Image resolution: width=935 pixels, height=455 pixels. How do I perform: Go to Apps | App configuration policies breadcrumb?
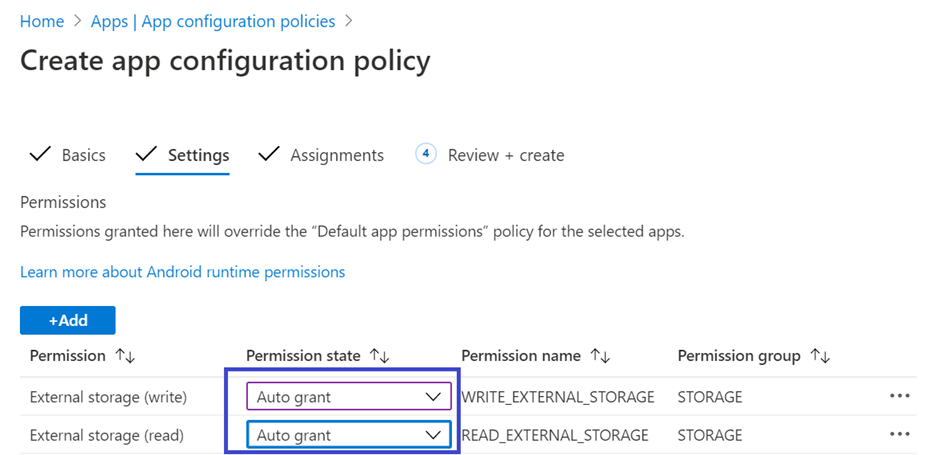[213, 21]
